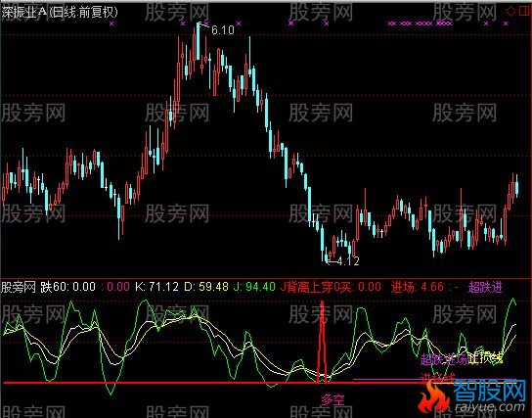
Task: Click the red signal spike in KDJ pane
Action: click(323, 342)
